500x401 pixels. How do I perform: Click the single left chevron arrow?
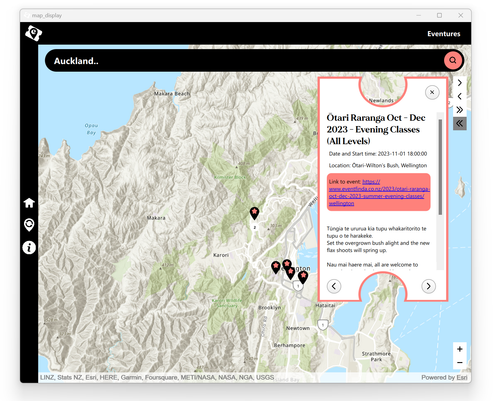(460, 96)
